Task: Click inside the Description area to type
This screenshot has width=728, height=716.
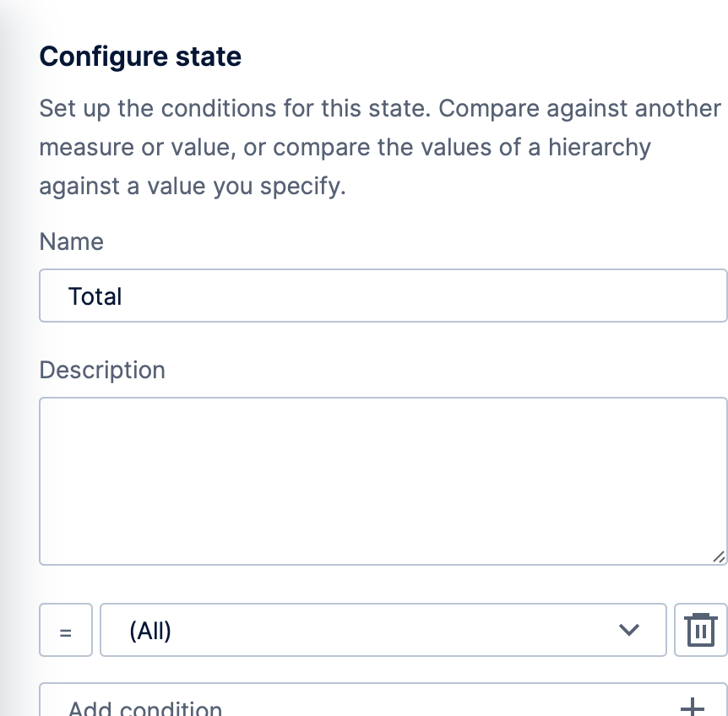Action: [383, 481]
